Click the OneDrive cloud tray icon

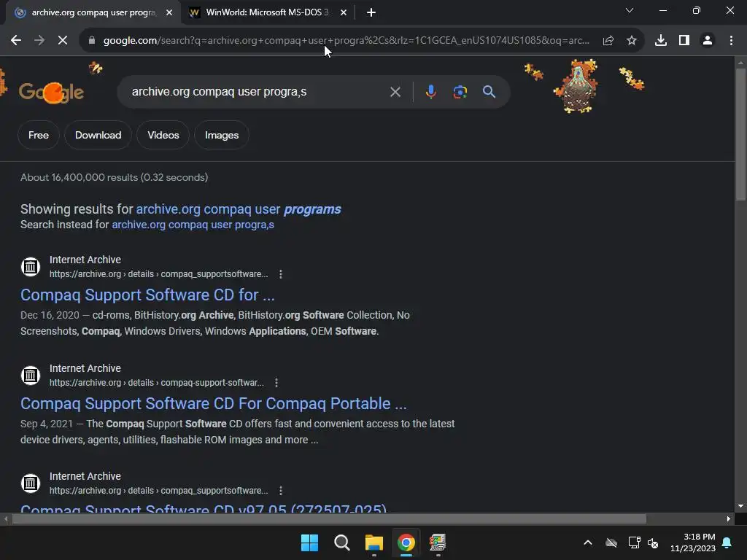[611, 542]
